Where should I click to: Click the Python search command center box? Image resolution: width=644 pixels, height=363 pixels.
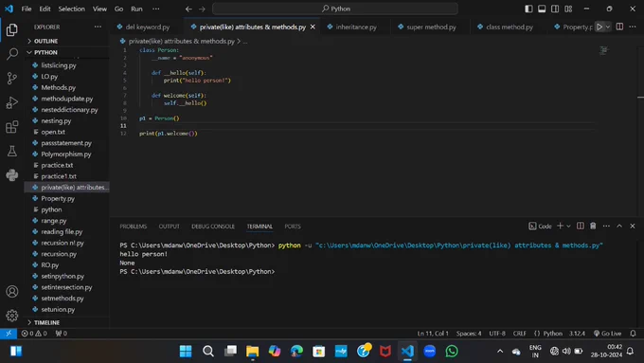click(335, 9)
